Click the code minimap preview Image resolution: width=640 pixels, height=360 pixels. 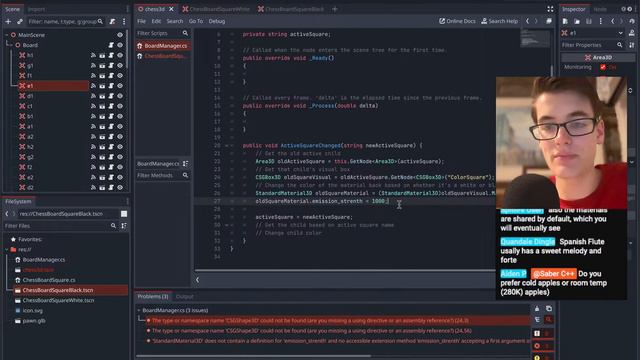point(535,39)
